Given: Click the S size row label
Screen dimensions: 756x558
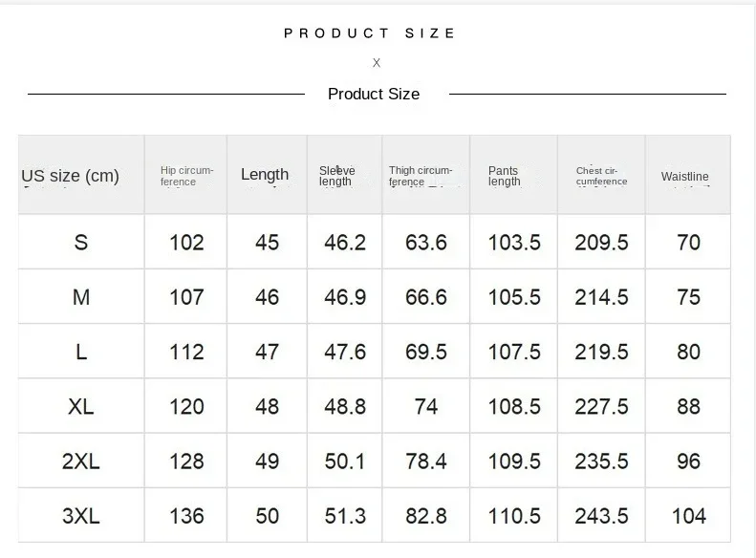Looking at the screenshot, I should 81,242.
